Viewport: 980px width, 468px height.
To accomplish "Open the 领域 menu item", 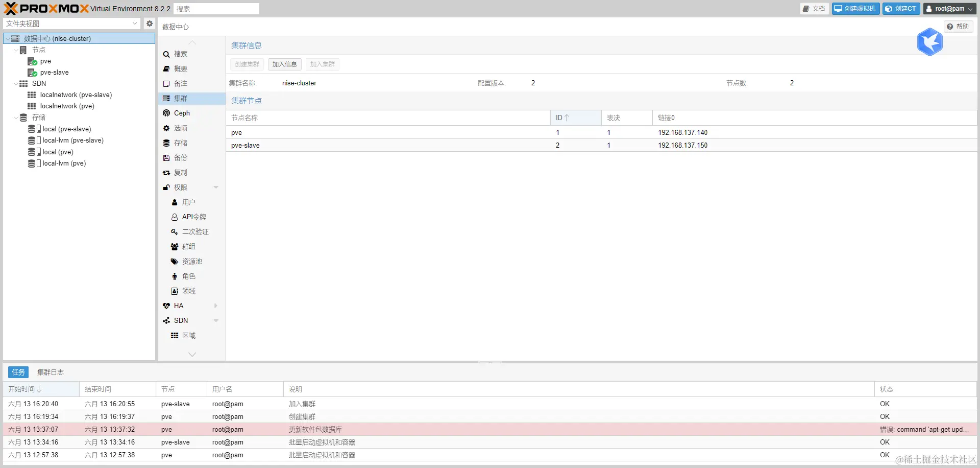I will 192,291.
